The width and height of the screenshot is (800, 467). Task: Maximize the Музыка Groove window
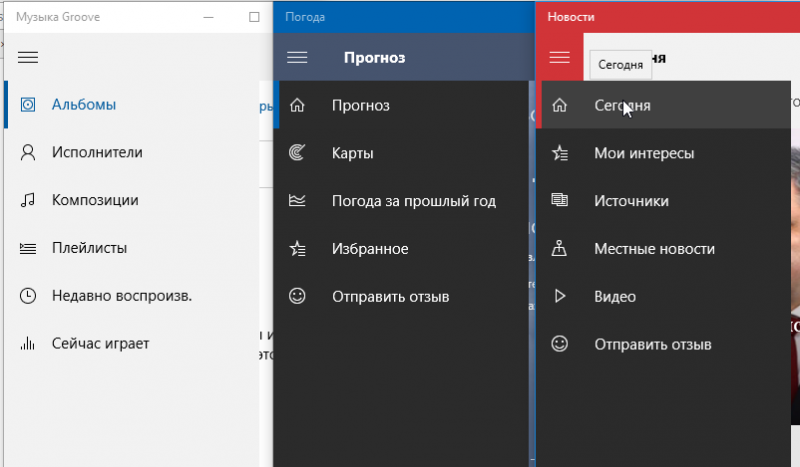click(x=254, y=17)
